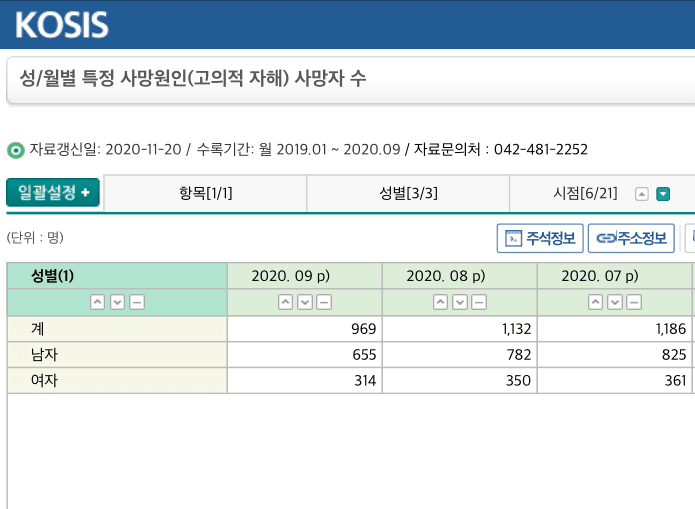Sort descending under 성별(1) column
695x509 pixels.
117,302
